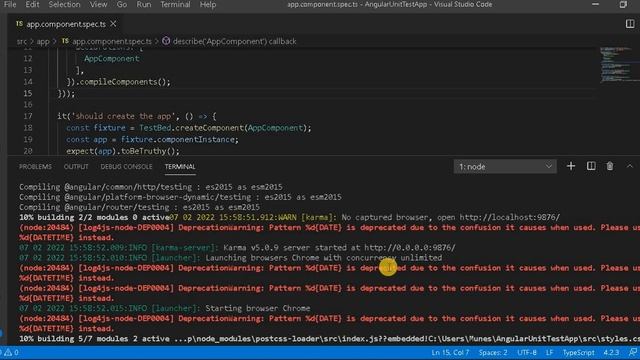This screenshot has height=360, width=640.
Task: Split the terminal pane
Action: [x=591, y=166]
